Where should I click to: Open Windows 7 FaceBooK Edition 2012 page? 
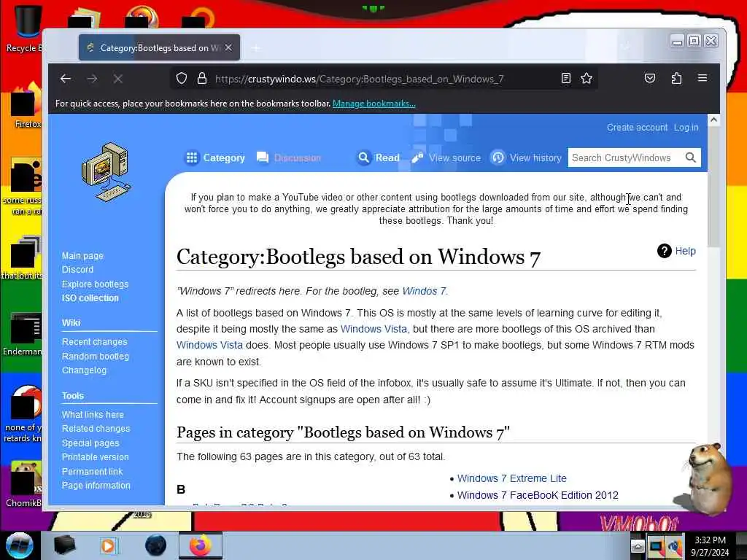[x=538, y=495]
